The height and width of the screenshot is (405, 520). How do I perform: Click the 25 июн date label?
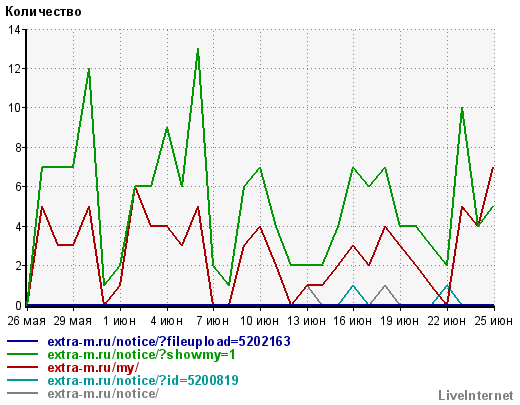[494, 321]
